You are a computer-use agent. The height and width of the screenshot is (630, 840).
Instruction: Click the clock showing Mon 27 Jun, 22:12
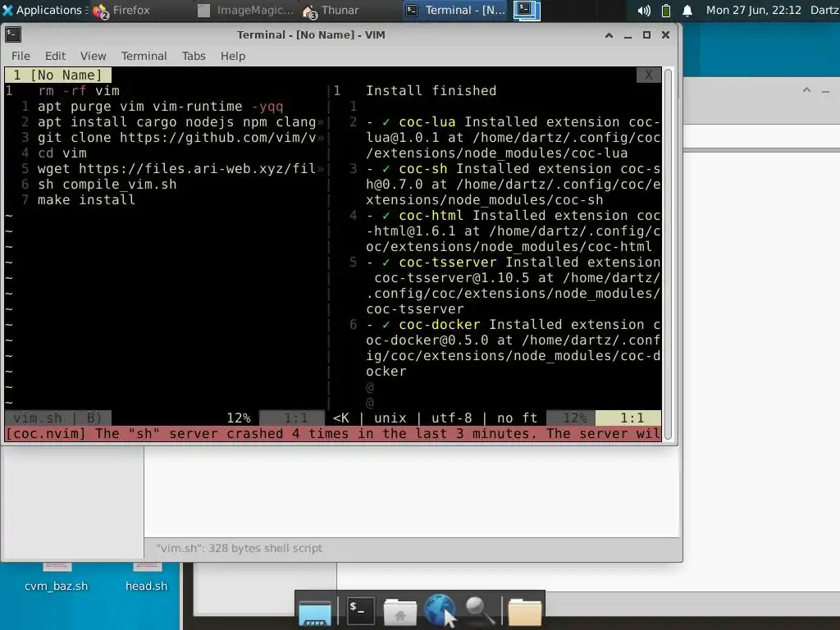point(753,10)
